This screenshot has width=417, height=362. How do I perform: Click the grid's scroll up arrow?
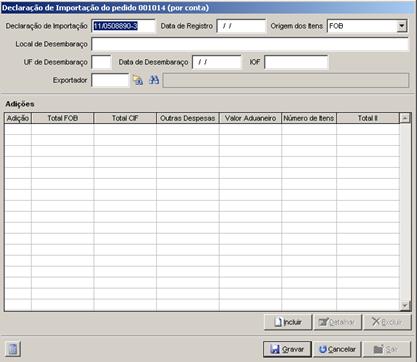[405, 118]
